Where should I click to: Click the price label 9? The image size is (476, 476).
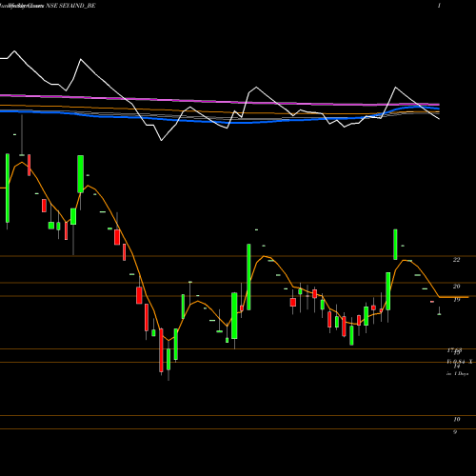pos(455,432)
